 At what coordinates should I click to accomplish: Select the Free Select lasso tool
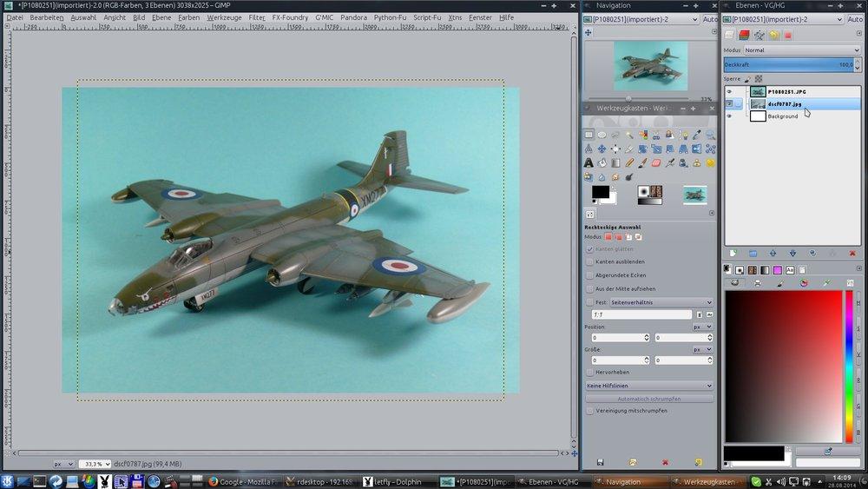coord(615,135)
